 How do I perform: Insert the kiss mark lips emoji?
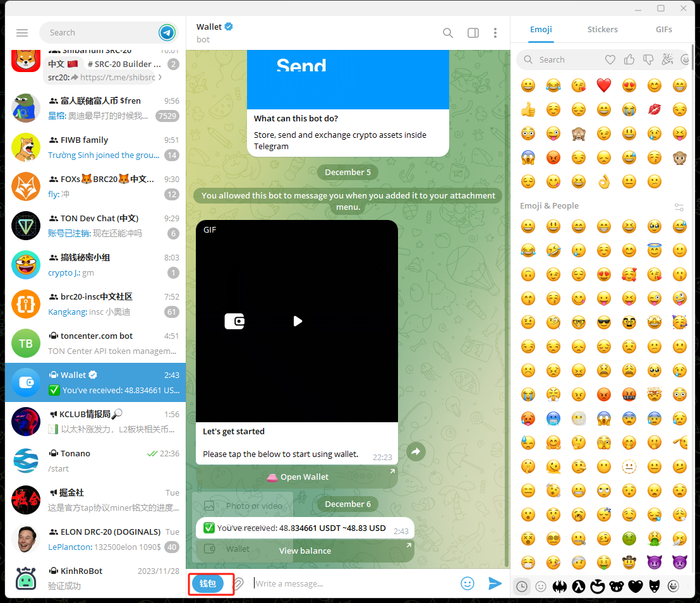tap(655, 109)
